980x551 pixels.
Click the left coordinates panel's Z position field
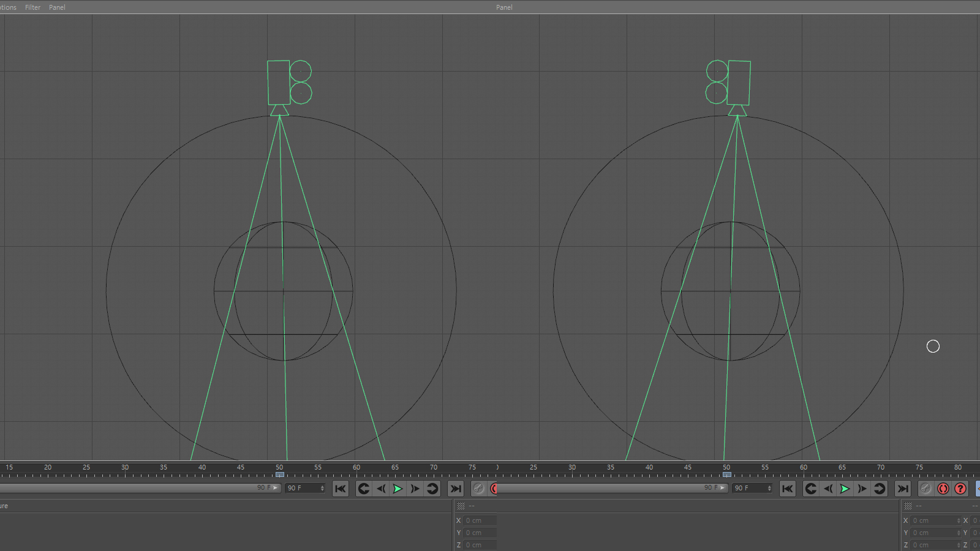(480, 545)
